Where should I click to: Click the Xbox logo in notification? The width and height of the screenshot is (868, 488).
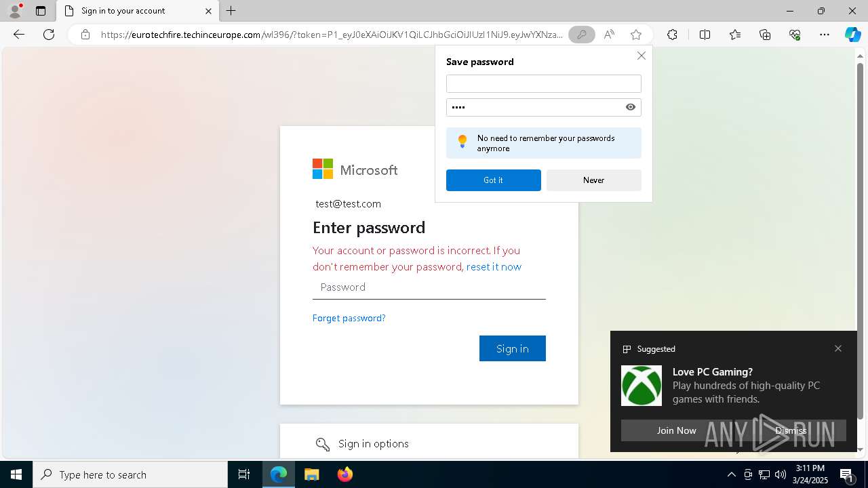642,386
